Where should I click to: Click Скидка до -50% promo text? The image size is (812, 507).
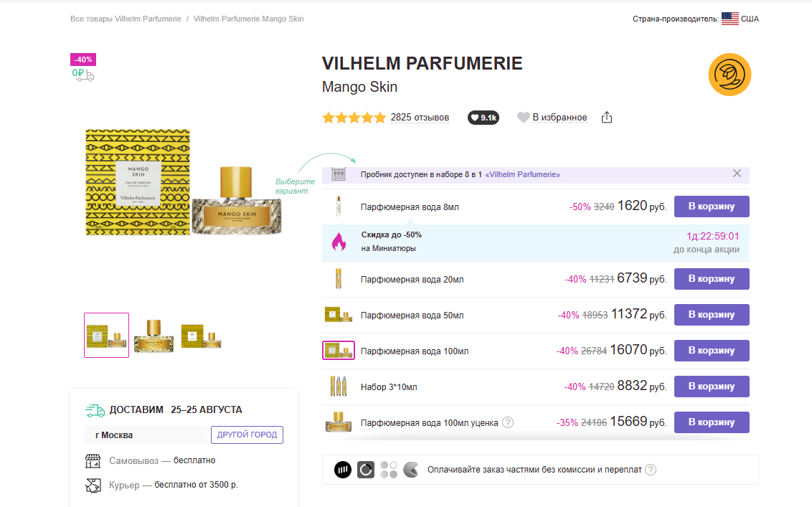click(x=392, y=234)
